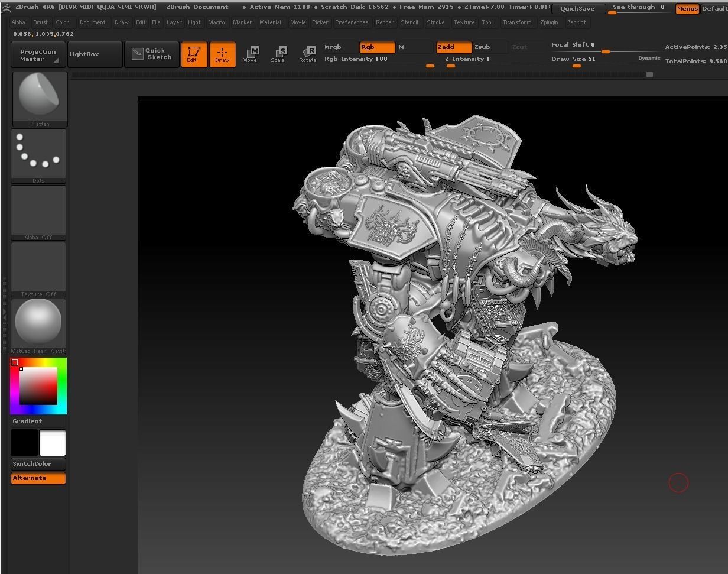
Task: Open the Alpha Off selector box
Action: 38,213
